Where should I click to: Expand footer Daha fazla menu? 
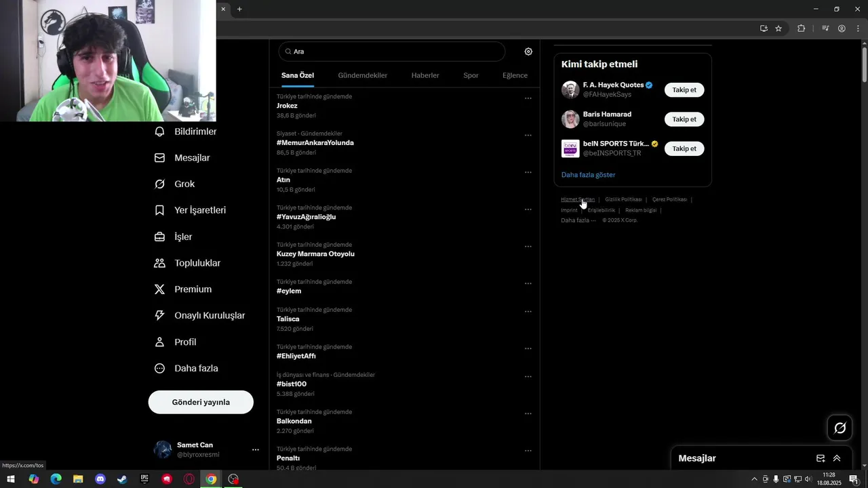click(x=578, y=220)
